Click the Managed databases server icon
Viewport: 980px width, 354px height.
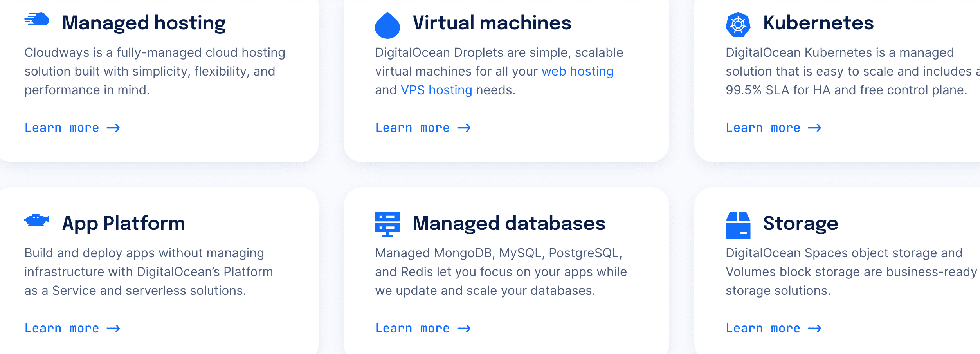click(x=387, y=225)
